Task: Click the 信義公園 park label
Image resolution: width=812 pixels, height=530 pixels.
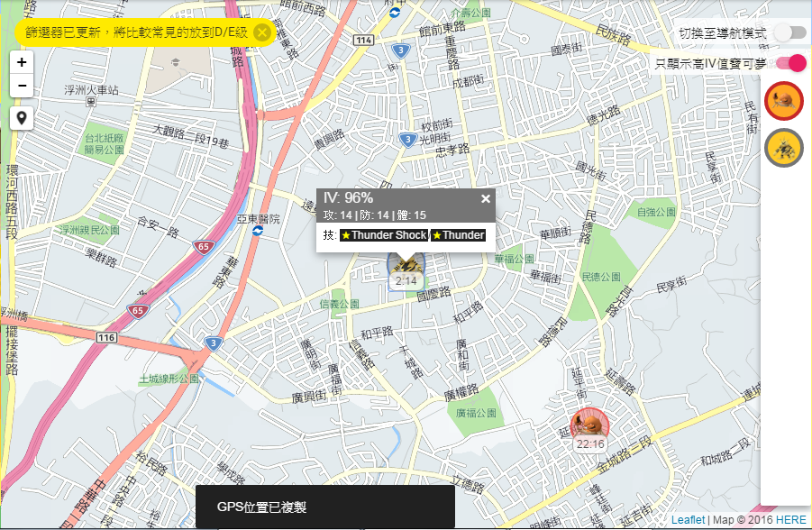Action: pos(339,304)
